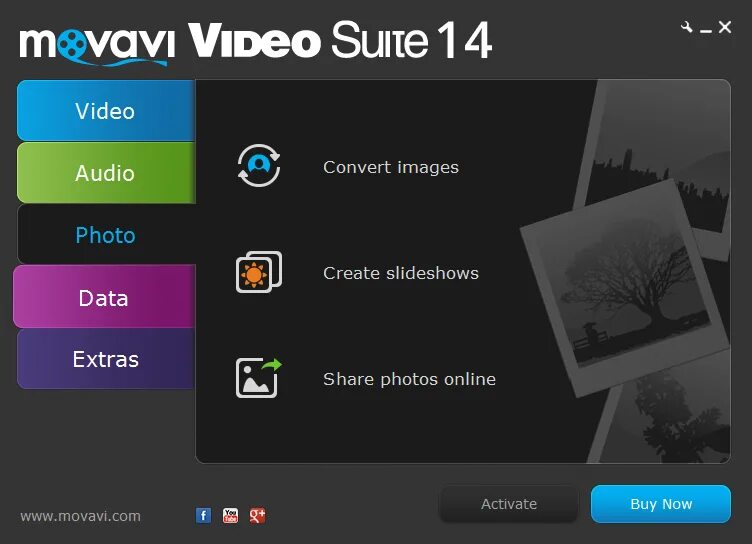
Task: Choose the Share photos online label
Action: click(x=410, y=379)
